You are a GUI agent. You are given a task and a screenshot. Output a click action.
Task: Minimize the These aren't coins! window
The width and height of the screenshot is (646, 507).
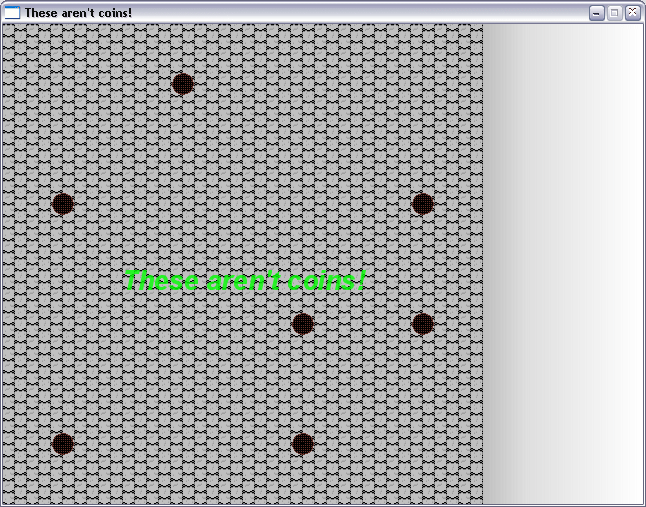point(596,13)
